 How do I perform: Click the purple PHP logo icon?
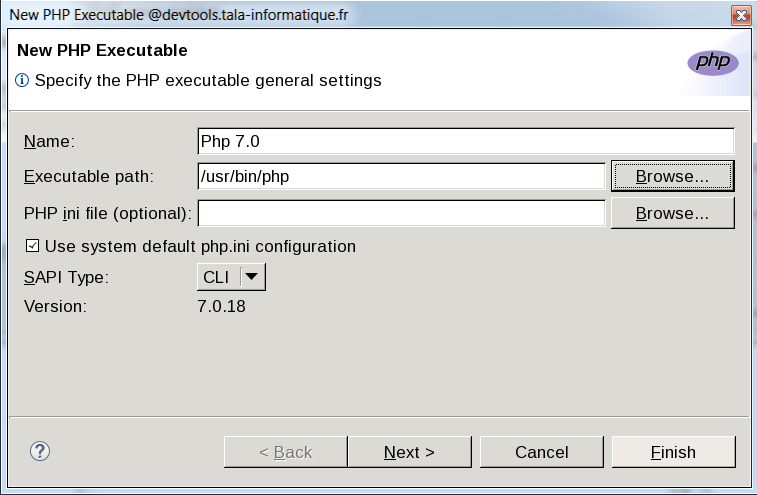[712, 62]
